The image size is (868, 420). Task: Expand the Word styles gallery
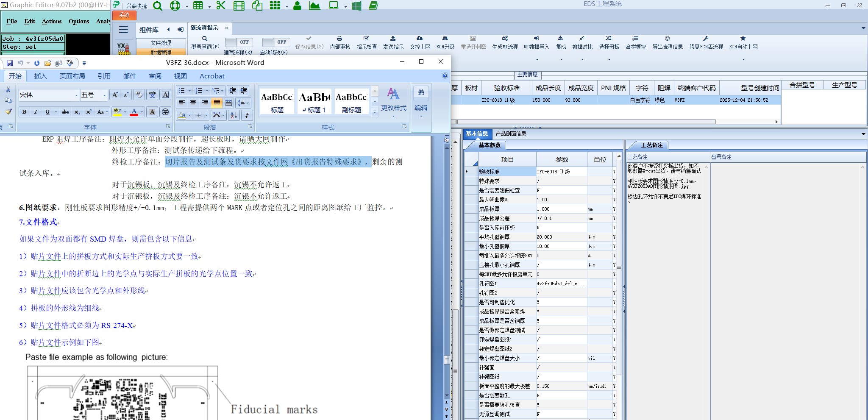tap(375, 112)
